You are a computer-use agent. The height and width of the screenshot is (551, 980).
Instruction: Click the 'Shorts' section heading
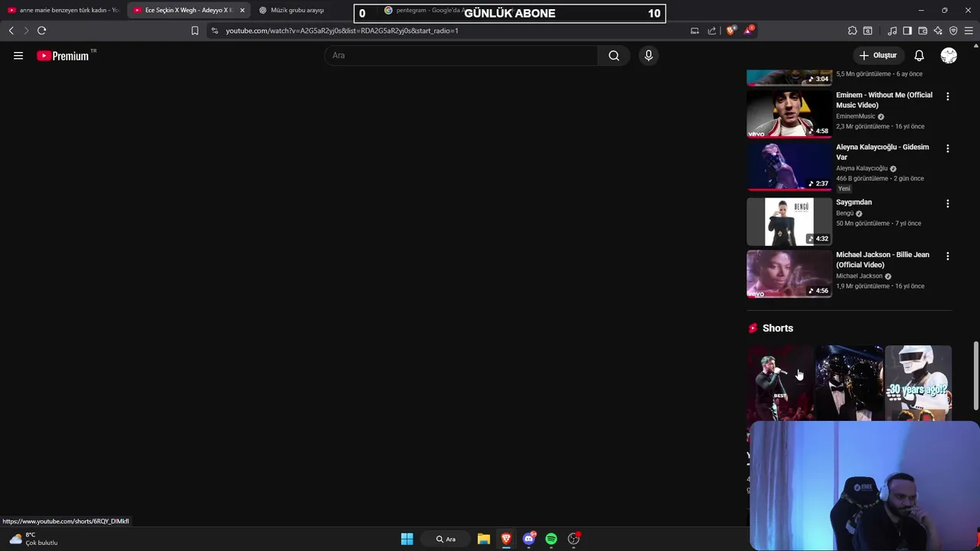tap(778, 328)
